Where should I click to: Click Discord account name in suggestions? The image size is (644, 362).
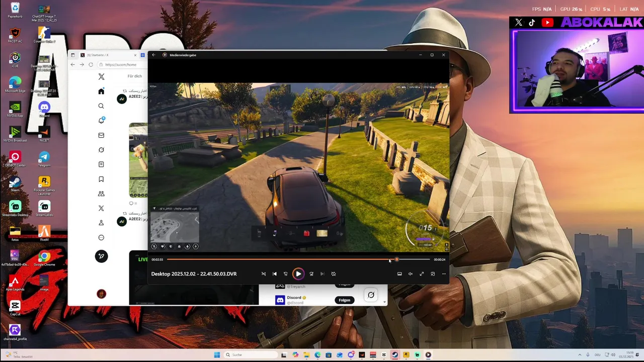tap(294, 298)
